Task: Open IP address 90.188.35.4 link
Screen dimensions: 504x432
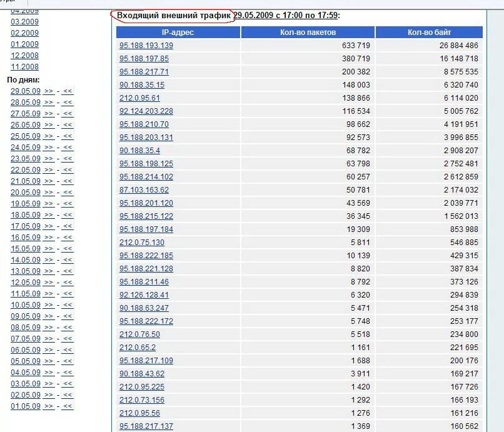Action: coord(139,151)
